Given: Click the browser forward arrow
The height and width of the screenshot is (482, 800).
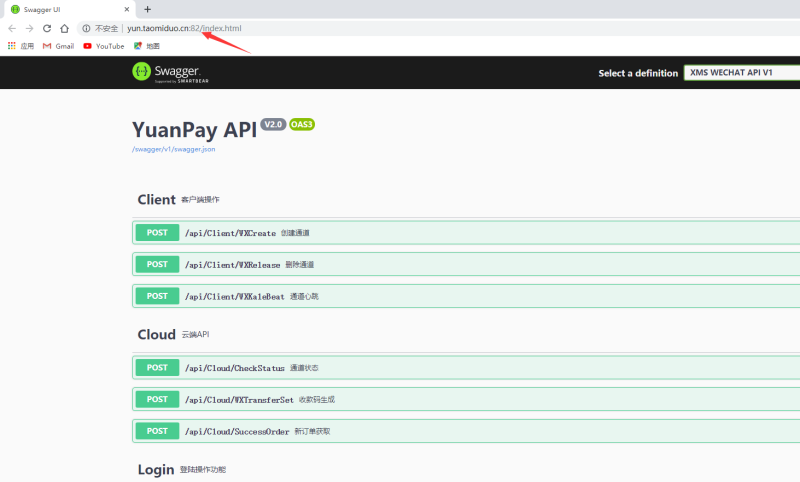Looking at the screenshot, I should pos(30,29).
